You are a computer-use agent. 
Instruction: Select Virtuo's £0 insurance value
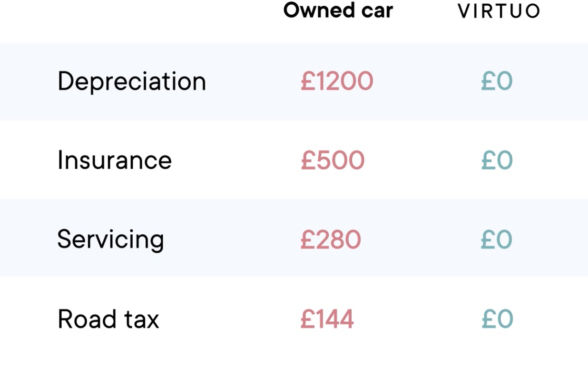tap(497, 160)
